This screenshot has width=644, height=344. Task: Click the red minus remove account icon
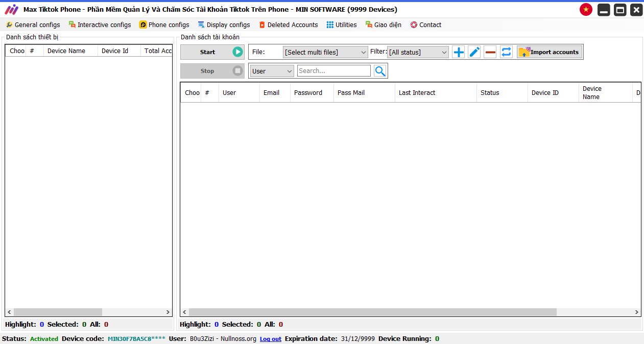[x=490, y=52]
